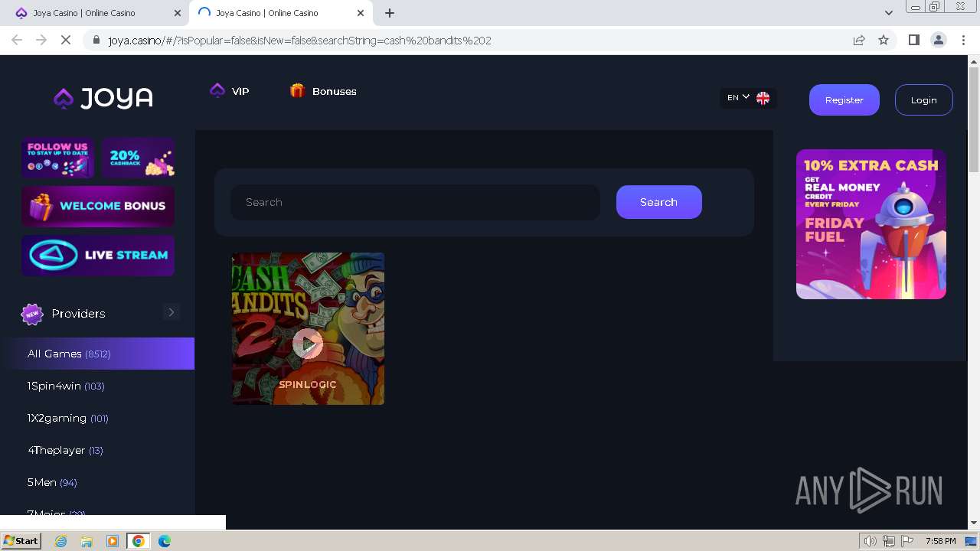
Task: Go back in browser history
Action: tap(17, 40)
